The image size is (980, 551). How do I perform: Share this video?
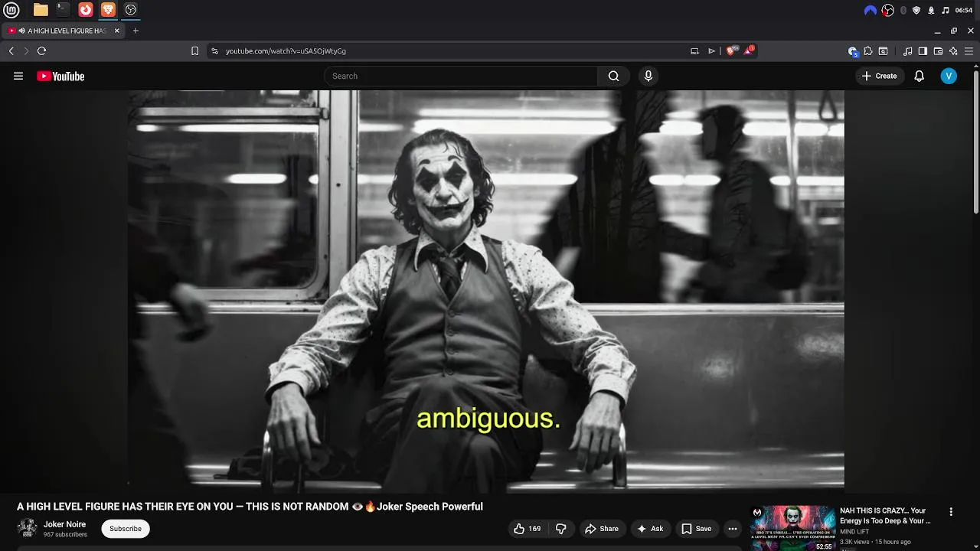pos(601,529)
